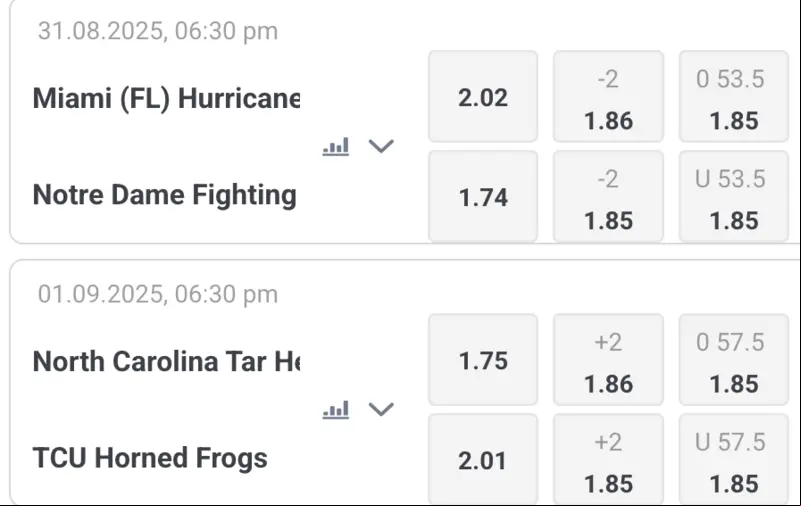Expand more markets for North Carolina vs TCU
Image resolution: width=801 pixels, height=506 pixels.
coord(381,409)
